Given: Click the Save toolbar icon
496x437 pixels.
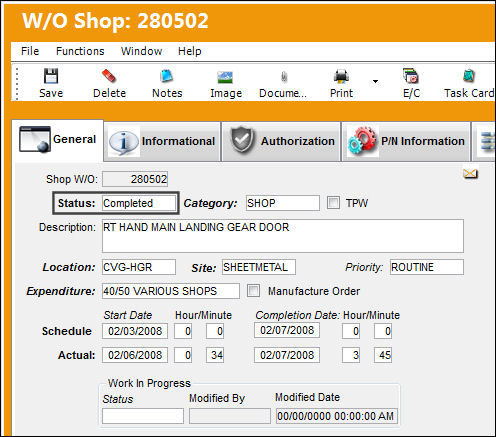Looking at the screenshot, I should coord(51,76).
